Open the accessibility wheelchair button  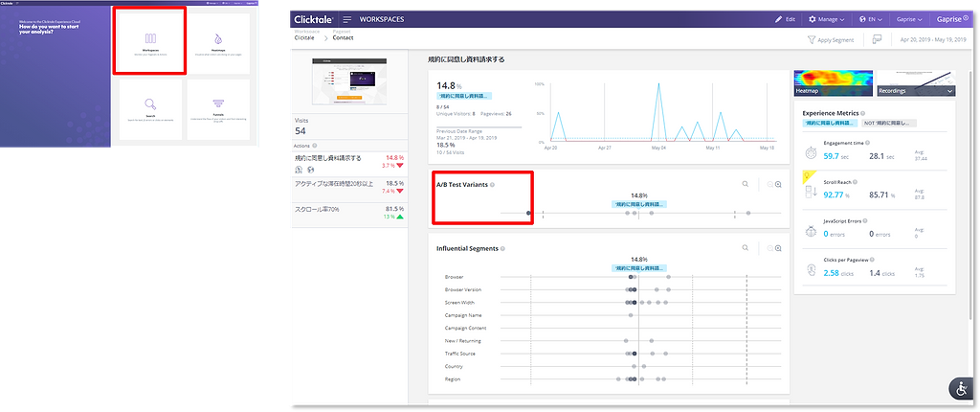tap(963, 389)
